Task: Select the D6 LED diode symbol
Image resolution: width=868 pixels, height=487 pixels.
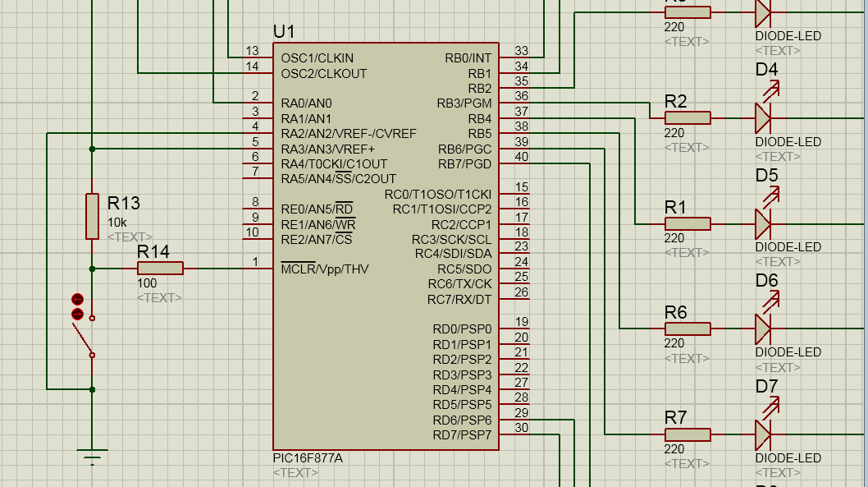Action: [x=764, y=328]
